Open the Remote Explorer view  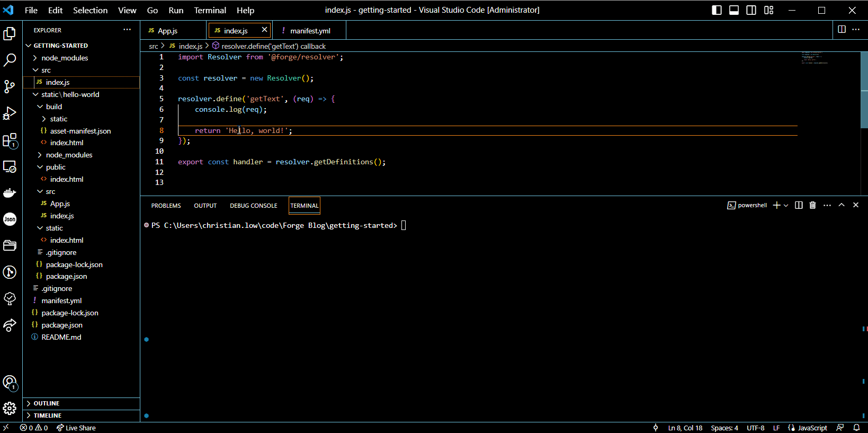10,166
